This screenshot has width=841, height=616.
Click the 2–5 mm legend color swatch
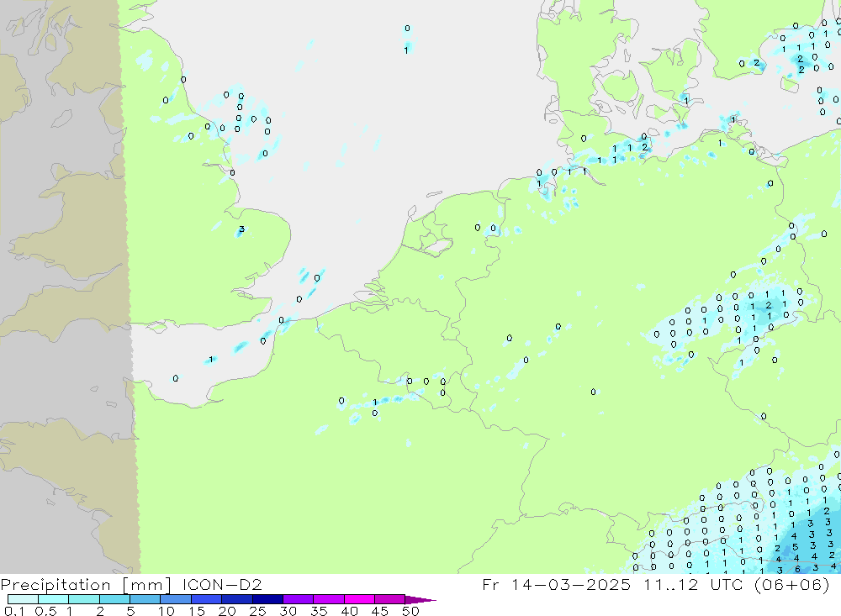point(114,599)
